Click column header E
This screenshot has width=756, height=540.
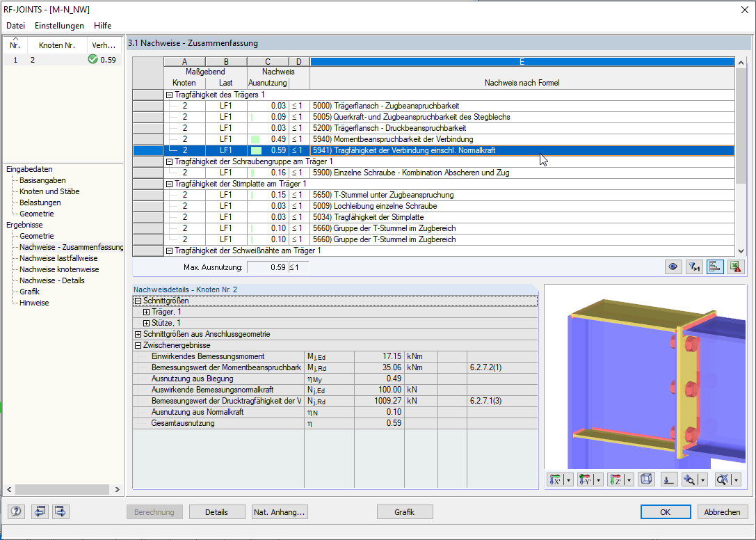(x=522, y=62)
